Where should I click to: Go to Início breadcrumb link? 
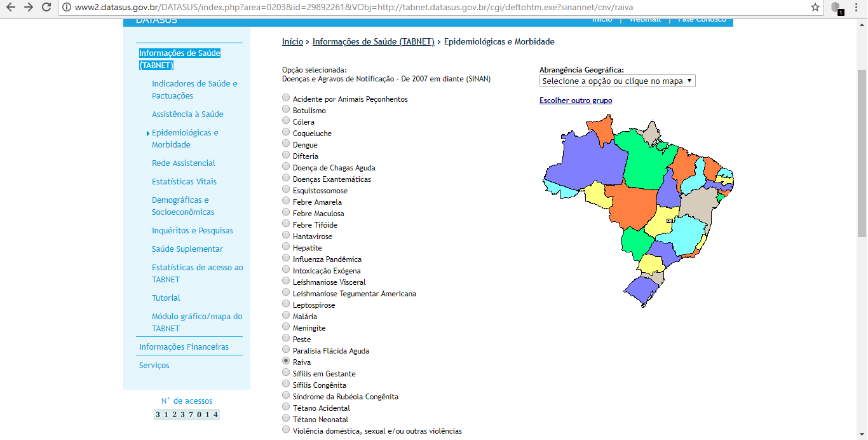coord(292,42)
